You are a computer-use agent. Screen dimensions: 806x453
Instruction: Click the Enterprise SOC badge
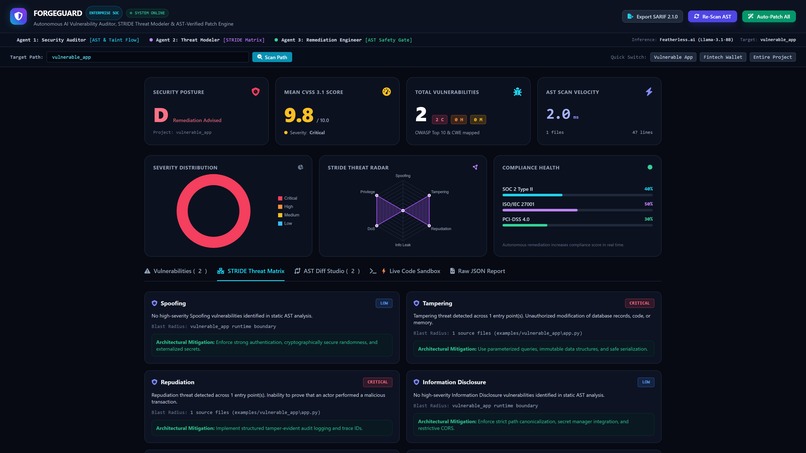104,13
